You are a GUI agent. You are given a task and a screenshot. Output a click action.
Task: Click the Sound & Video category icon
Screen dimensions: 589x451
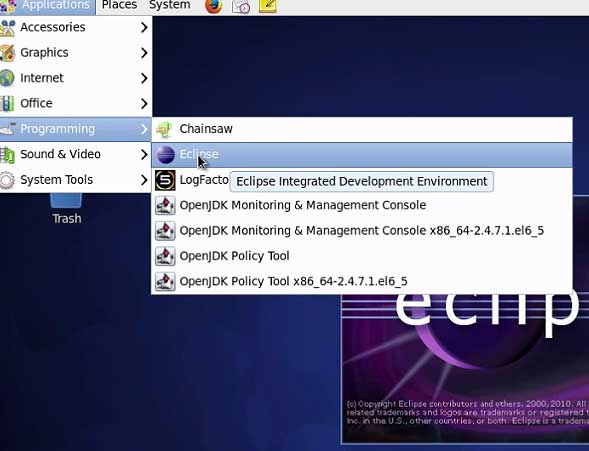(7, 154)
